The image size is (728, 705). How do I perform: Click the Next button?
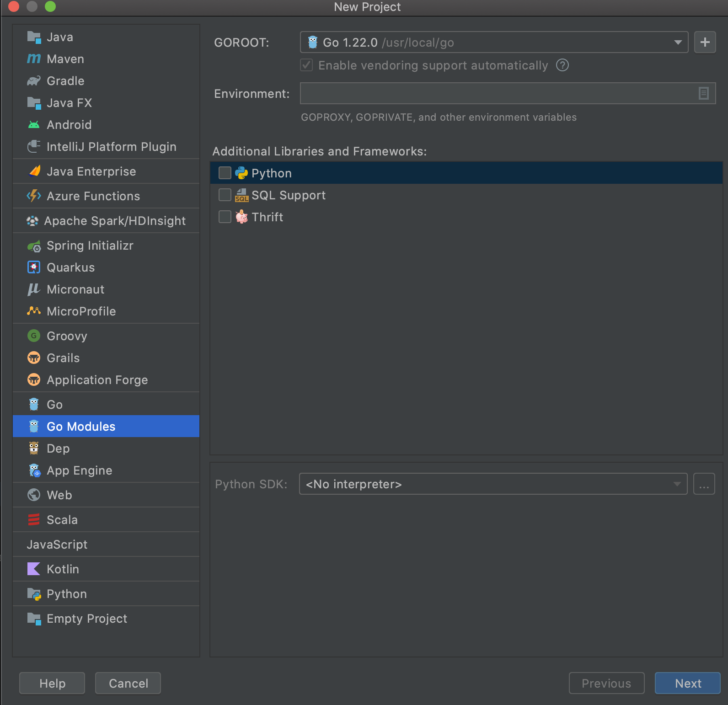pyautogui.click(x=688, y=683)
